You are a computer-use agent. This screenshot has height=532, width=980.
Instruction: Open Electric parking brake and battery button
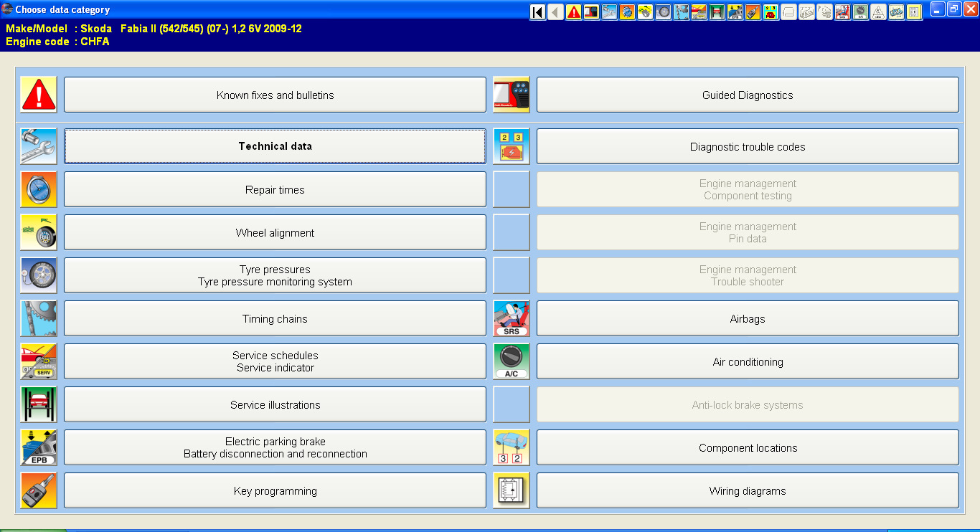tap(275, 447)
